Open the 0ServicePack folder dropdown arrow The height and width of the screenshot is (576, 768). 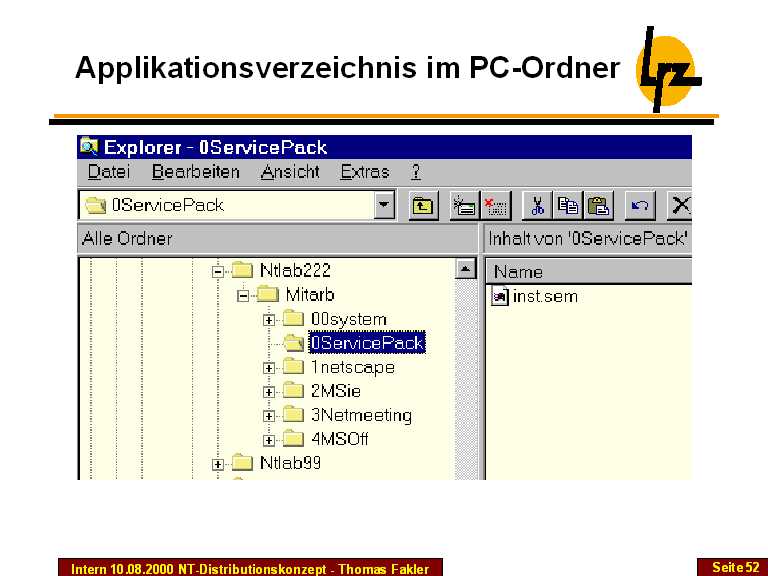384,206
